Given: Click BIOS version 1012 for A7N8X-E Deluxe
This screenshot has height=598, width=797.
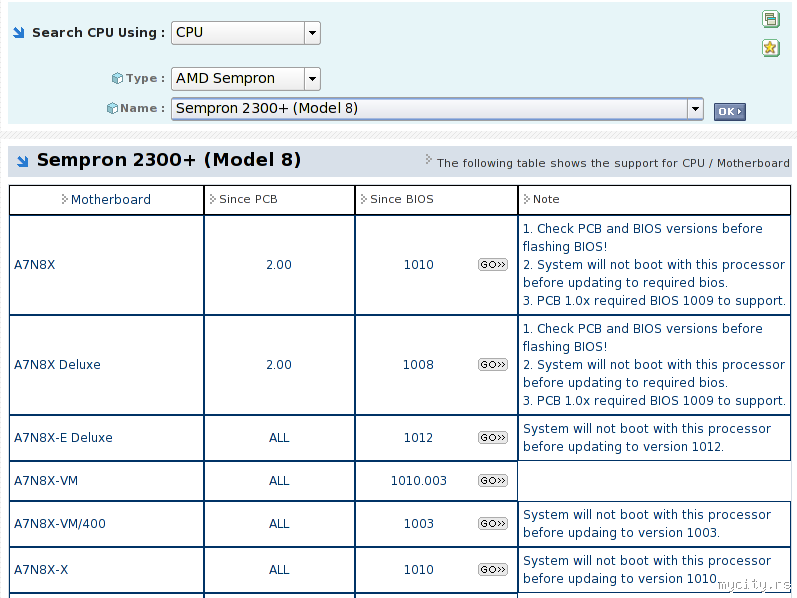Looking at the screenshot, I should pyautogui.click(x=418, y=437).
